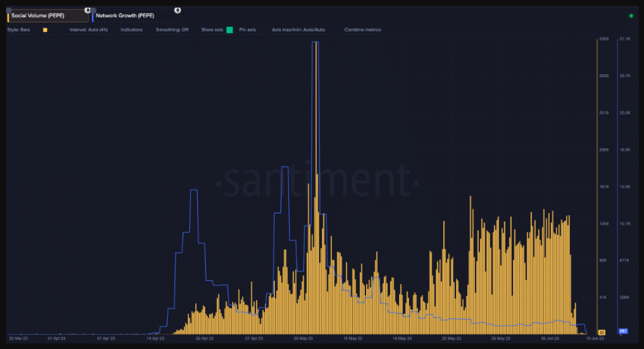Viewport: 644px width, 349px height.
Task: Click the round icon above Network Growth tab
Action: point(177,10)
